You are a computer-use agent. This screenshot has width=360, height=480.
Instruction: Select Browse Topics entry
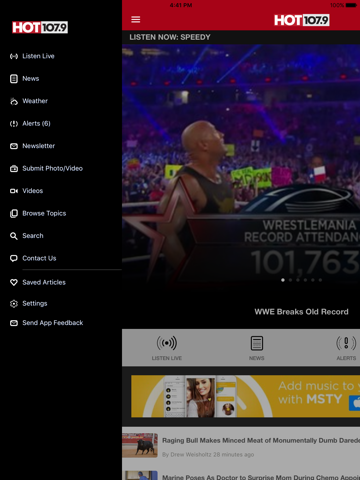(x=38, y=213)
